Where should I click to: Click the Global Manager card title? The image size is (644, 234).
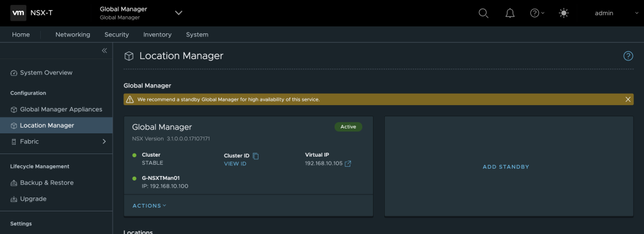click(x=162, y=127)
